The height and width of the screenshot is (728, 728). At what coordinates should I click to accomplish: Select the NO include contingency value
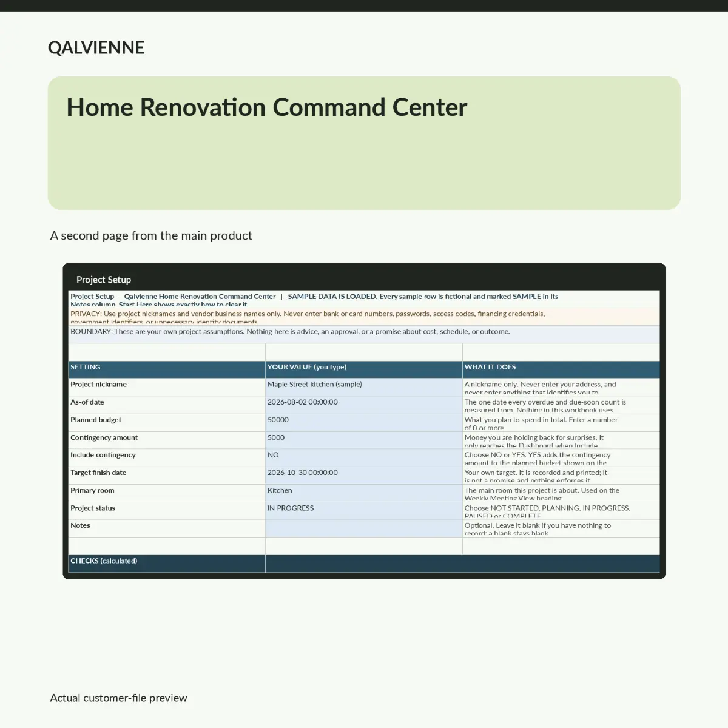coord(364,457)
